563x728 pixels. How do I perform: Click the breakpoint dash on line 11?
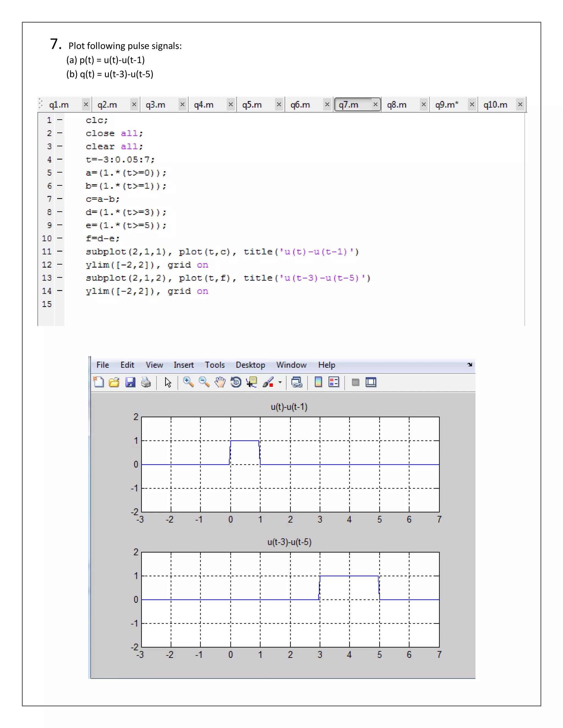59,251
